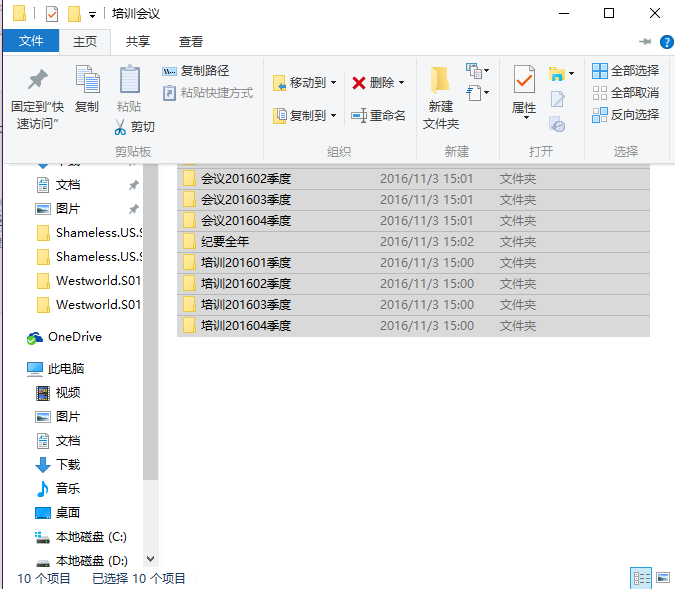Viewport: 675px width, 589px height.
Task: Click OneDrive in navigation pane
Action: pyautogui.click(x=65, y=337)
